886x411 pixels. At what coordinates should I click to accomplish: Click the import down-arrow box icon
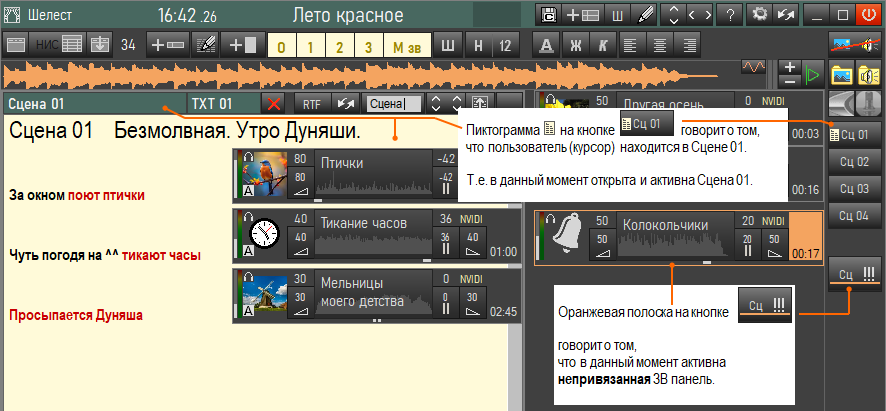click(99, 45)
